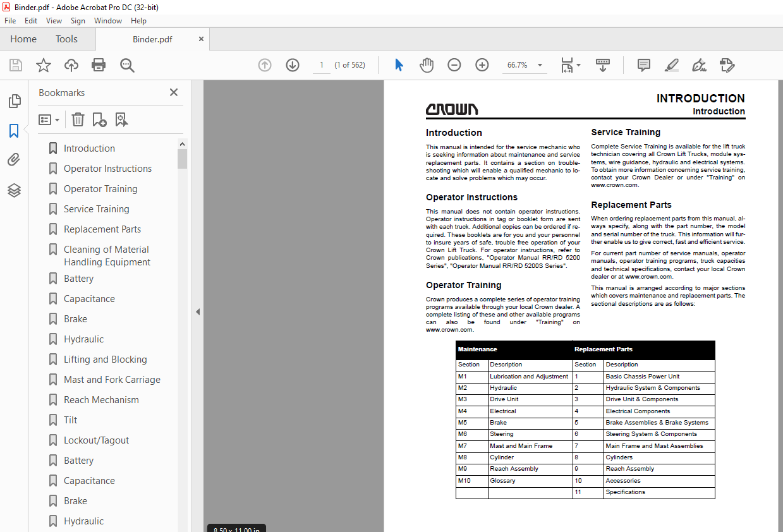
Task: Open the View menu
Action: click(x=54, y=21)
